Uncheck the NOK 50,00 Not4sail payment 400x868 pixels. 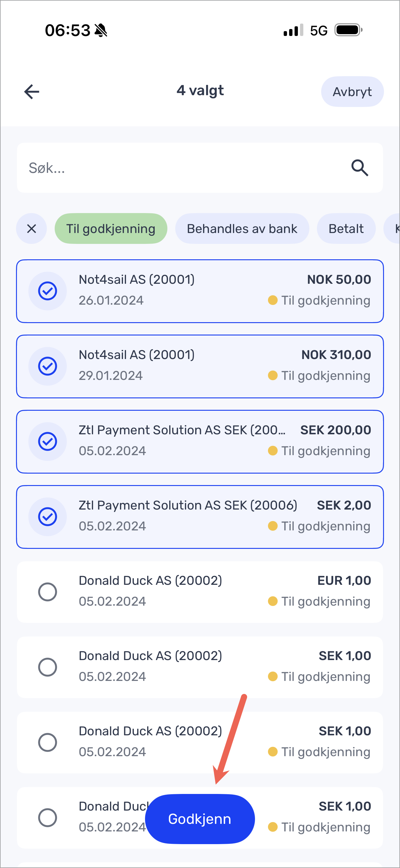(47, 291)
